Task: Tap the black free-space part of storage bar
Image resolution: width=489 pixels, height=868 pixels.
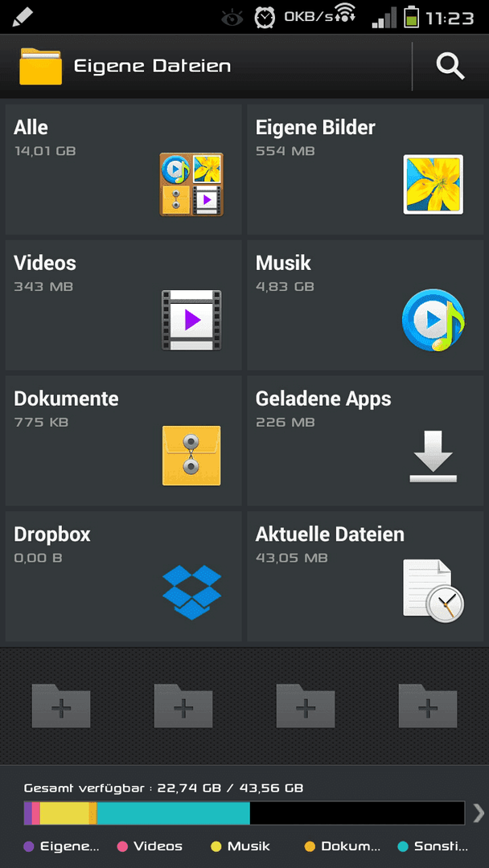Action: (x=357, y=813)
